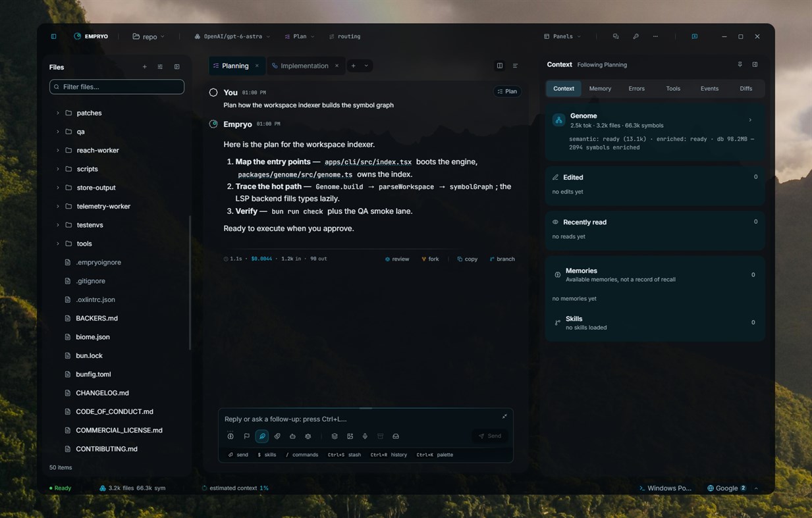Click the robot icon in composer toolbar
The height and width of the screenshot is (518, 812).
pos(292,436)
